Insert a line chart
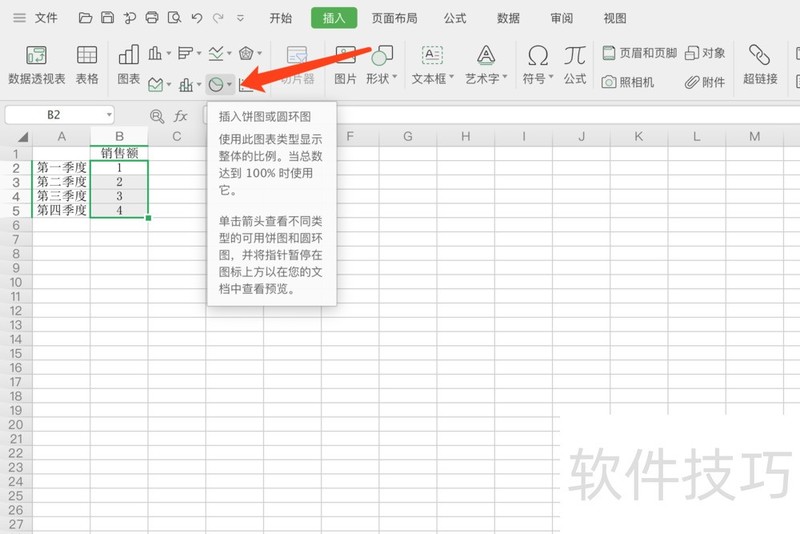This screenshot has height=534, width=800. point(216,53)
